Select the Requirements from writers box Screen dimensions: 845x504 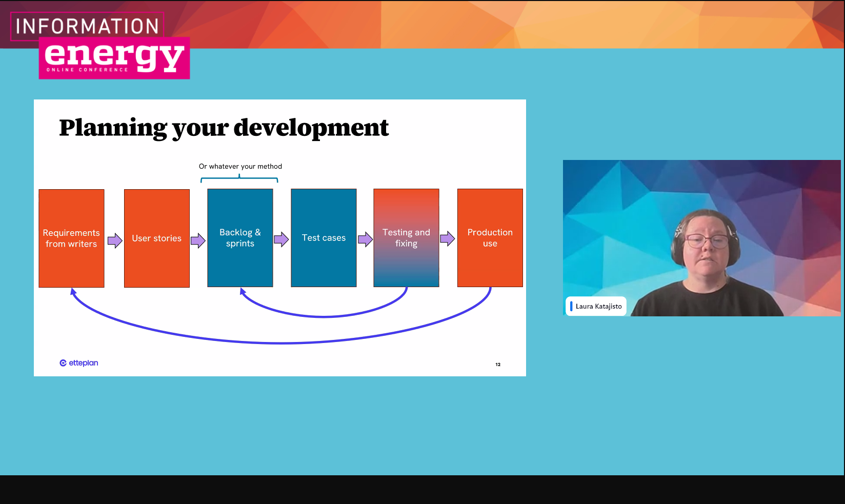(71, 238)
